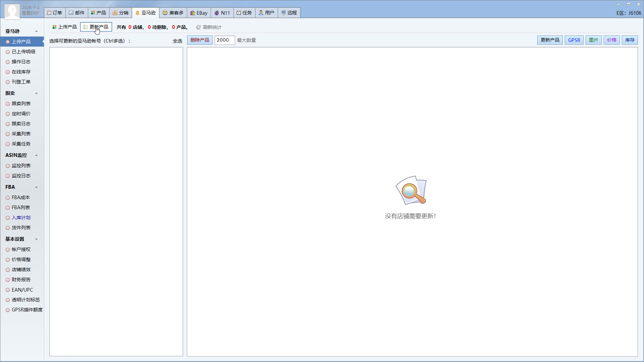
Task: Click the 删除产品 button
Action: (x=200, y=40)
